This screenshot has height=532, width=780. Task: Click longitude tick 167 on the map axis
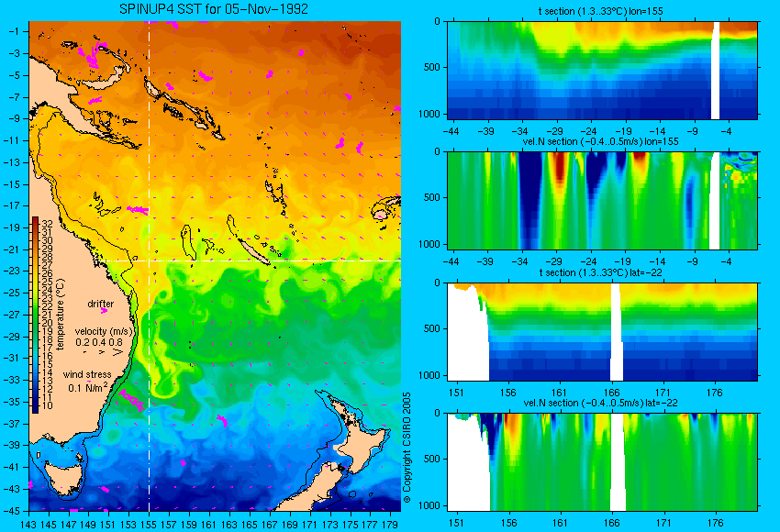(x=269, y=525)
